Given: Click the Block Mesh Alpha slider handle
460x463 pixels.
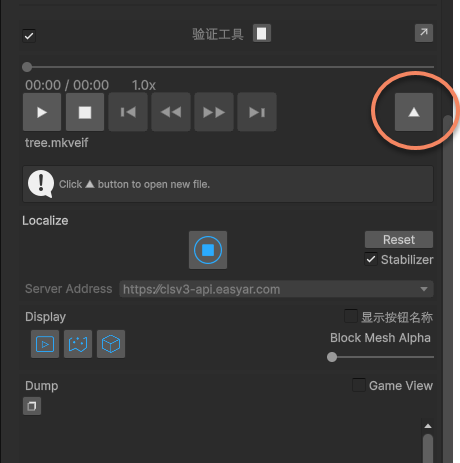Looking at the screenshot, I should coord(332,357).
